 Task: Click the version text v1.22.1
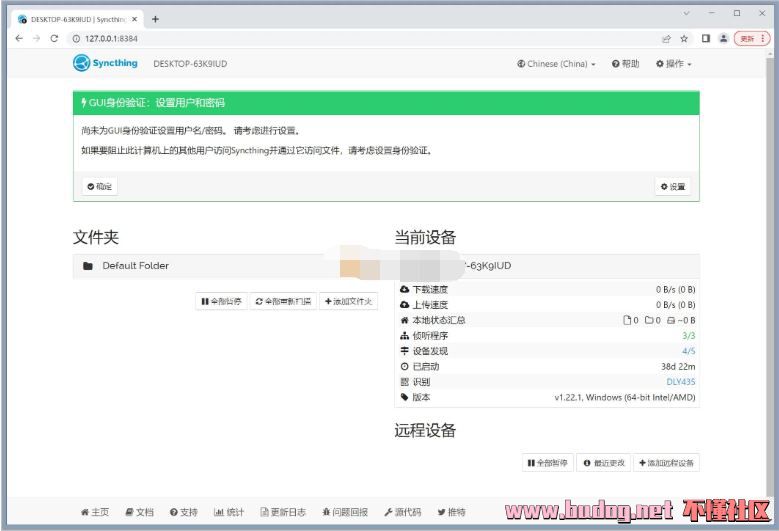pyautogui.click(x=625, y=397)
